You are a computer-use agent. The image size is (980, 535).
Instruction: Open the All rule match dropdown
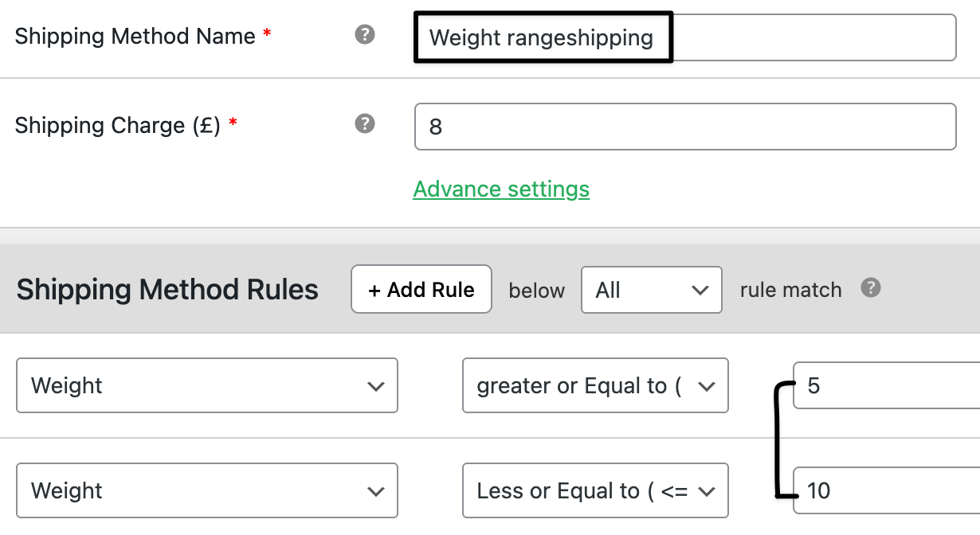tap(652, 290)
